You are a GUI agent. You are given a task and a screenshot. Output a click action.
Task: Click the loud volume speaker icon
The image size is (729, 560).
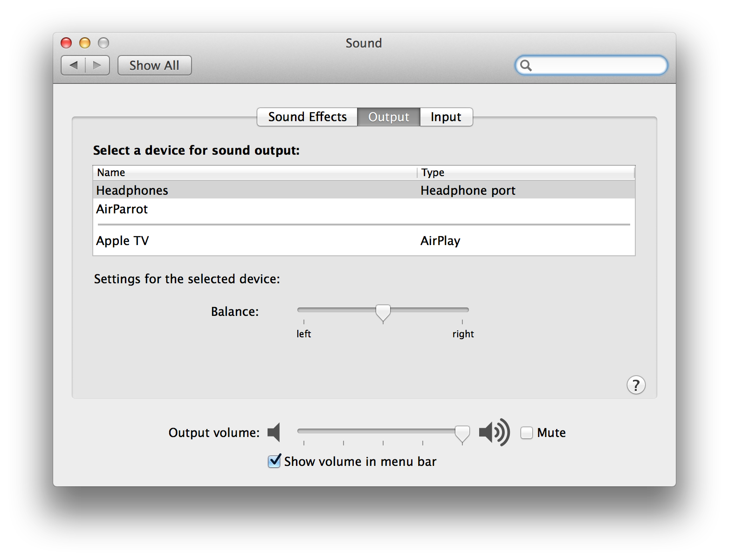pos(495,432)
